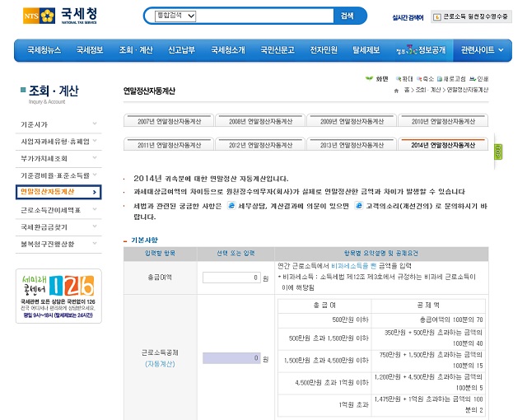Click the 총급여액 amount input field
Viewport: 527px width, 420px height.
(231, 278)
